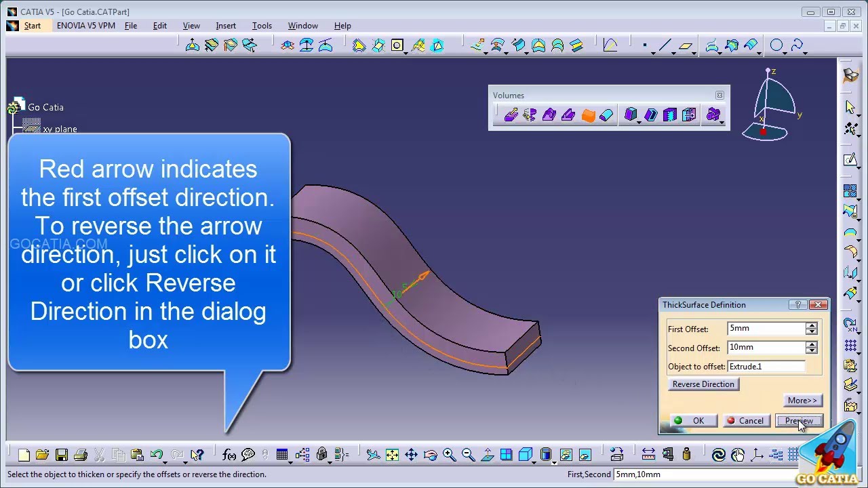Click the Zoom Out magnifier
This screenshot has height=488, width=868.
[468, 455]
